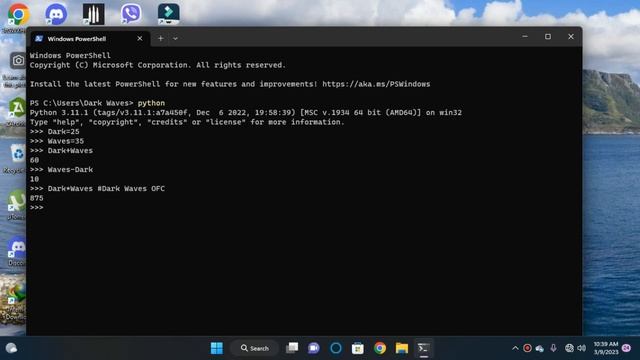Open the black bars app desktop shortcut
This screenshot has height=360, width=640.
click(x=93, y=13)
